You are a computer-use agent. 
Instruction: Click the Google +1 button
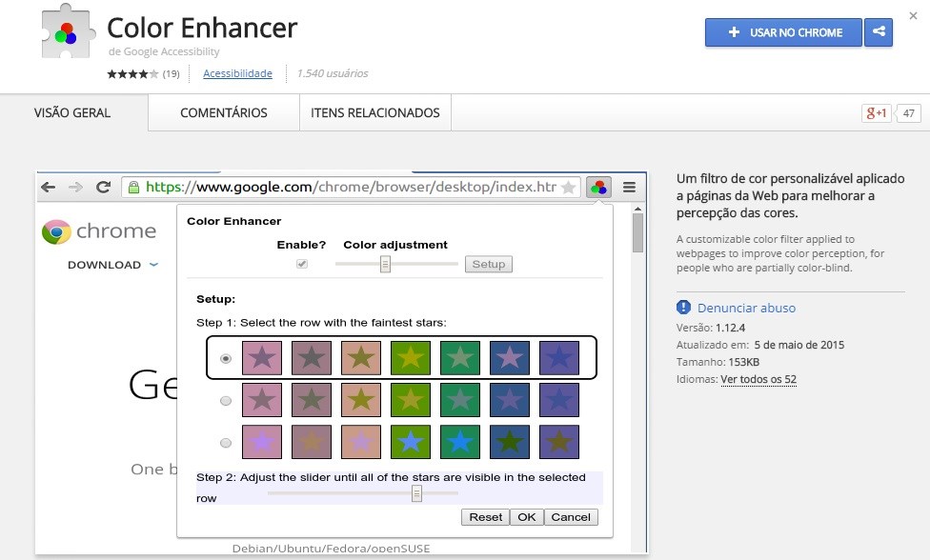coord(876,113)
